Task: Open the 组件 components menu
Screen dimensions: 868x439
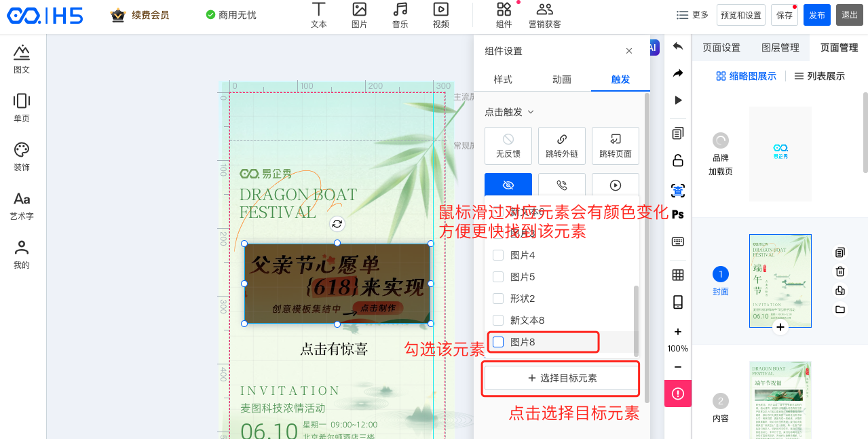Action: pos(504,15)
